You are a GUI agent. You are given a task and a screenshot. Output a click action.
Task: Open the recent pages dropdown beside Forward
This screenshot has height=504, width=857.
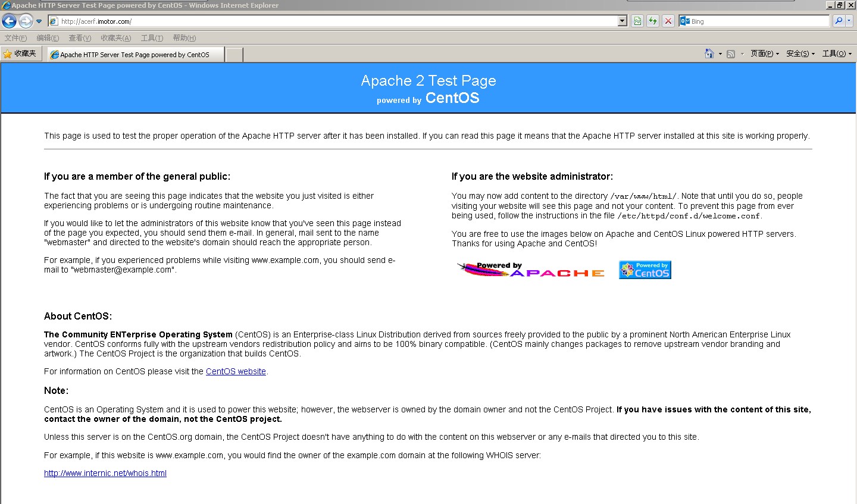[x=39, y=21]
